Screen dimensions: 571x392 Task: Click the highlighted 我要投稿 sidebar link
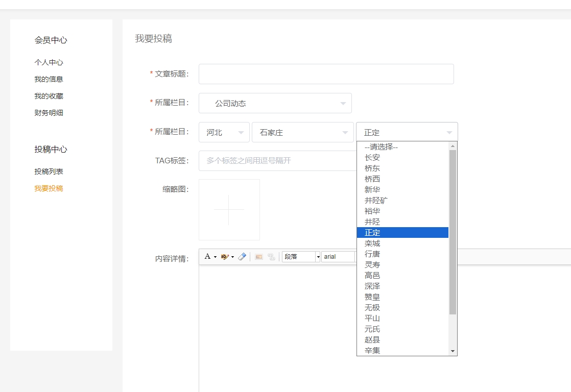[x=49, y=188]
